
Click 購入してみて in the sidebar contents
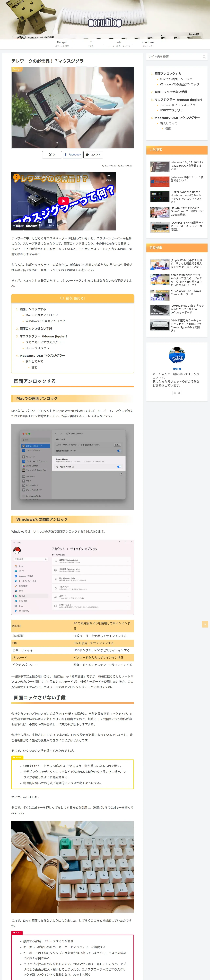click(x=168, y=123)
